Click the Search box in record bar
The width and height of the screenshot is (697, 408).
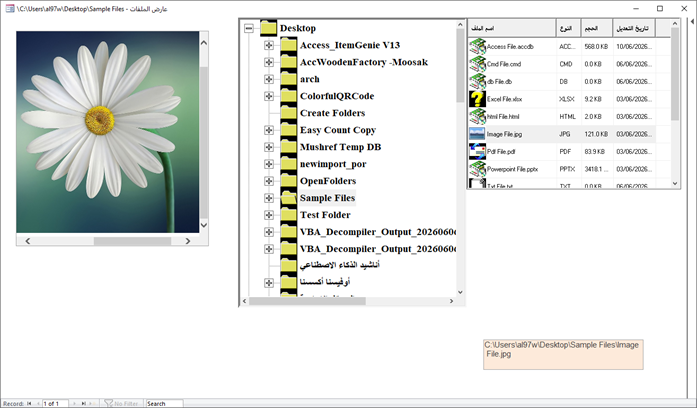pyautogui.click(x=164, y=404)
